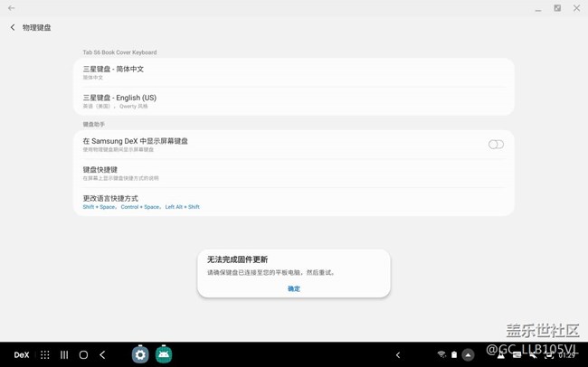Open the Settings gear app in taskbar
The height and width of the screenshot is (367, 588).
(140, 355)
